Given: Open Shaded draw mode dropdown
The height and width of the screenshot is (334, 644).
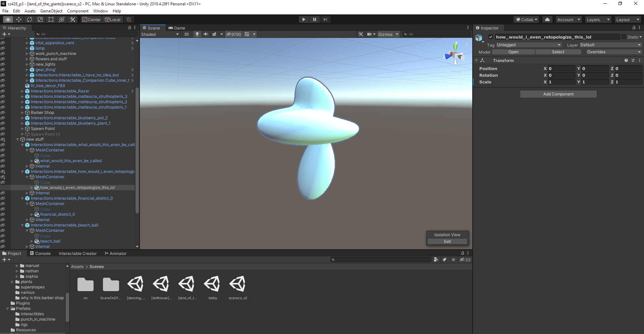Looking at the screenshot, I should (x=160, y=34).
